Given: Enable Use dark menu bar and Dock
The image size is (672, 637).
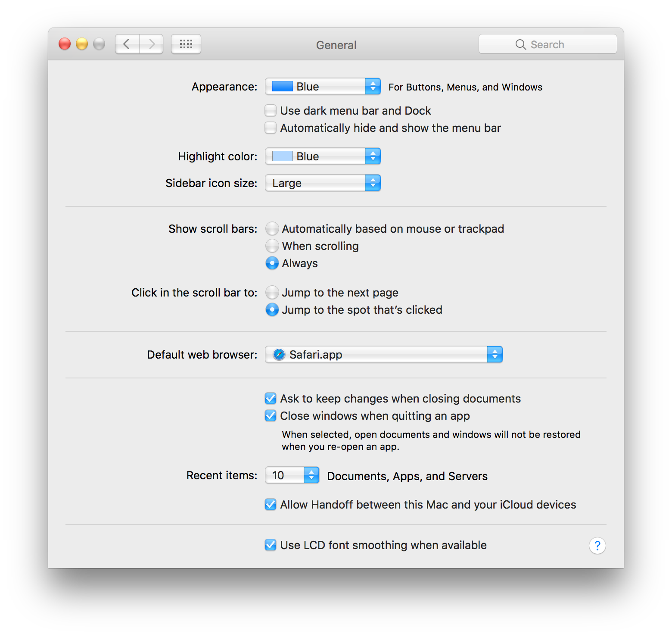Looking at the screenshot, I should click(271, 111).
